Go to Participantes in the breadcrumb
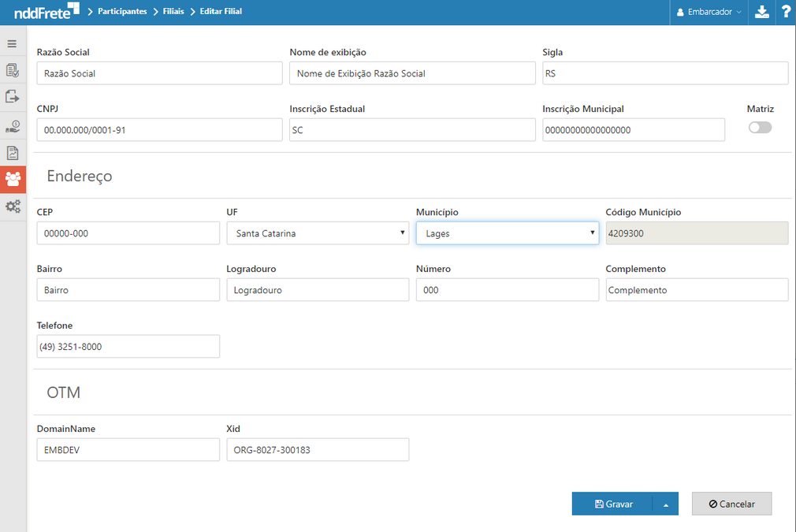 coord(122,12)
